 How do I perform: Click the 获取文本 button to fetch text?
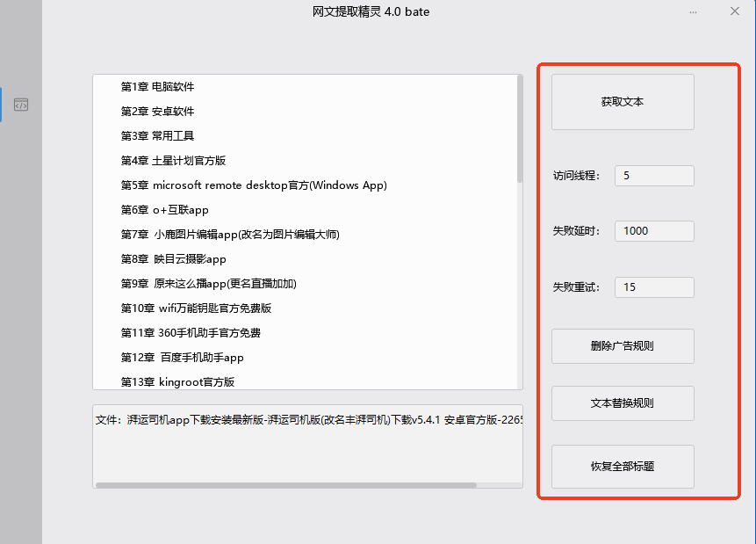pyautogui.click(x=622, y=101)
